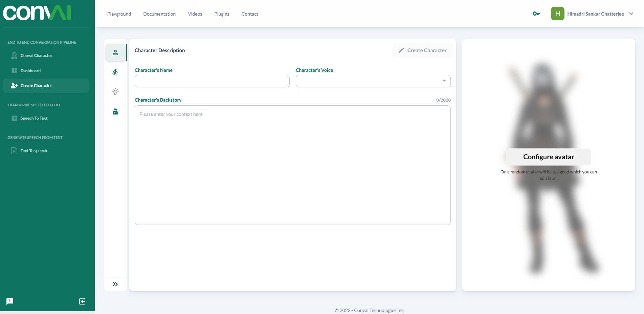Click the random avatar assigned note text
Screen dimensions: 644x314
(x=549, y=175)
